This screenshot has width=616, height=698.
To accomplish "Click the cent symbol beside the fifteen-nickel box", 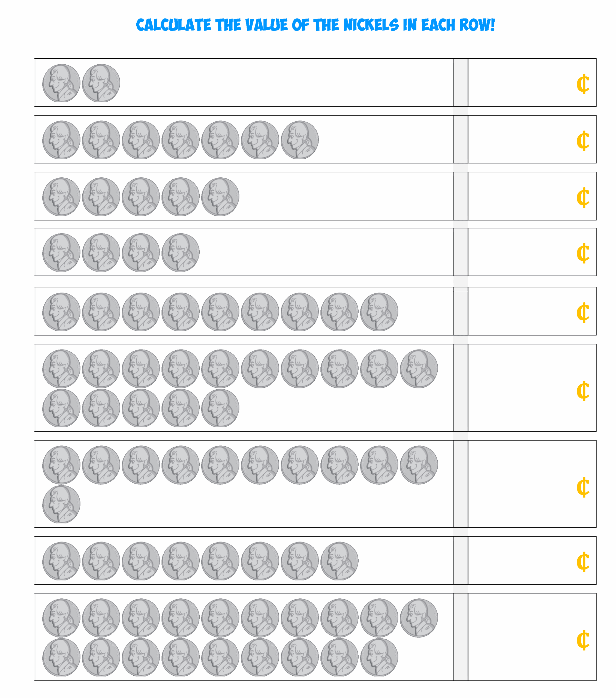I will click(x=582, y=391).
